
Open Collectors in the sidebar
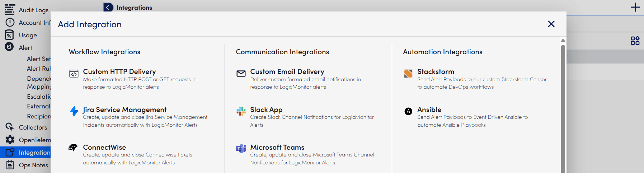pyautogui.click(x=33, y=127)
